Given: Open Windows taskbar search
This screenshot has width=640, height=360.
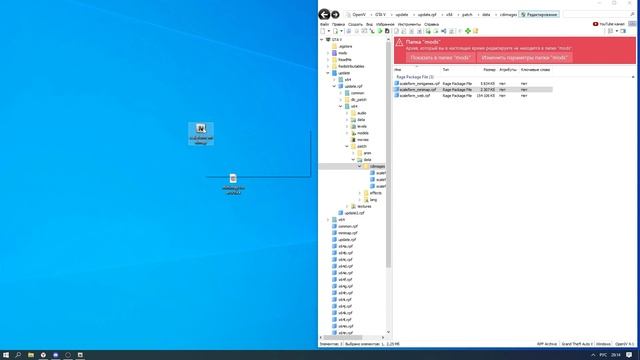Looking at the screenshot, I should pyautogui.click(x=18, y=355).
